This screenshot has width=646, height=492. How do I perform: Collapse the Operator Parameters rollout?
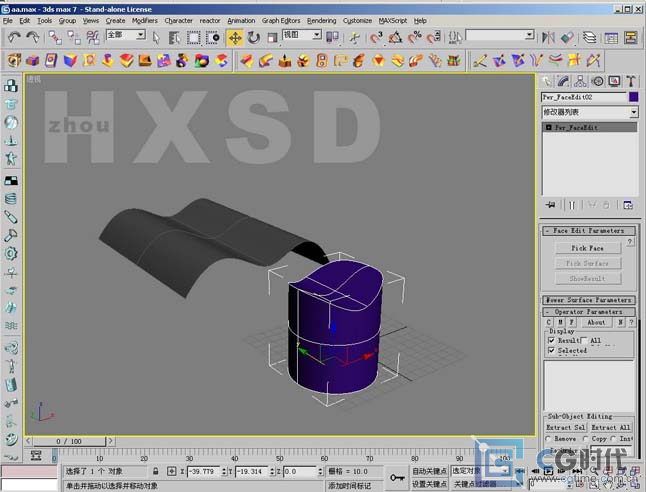[589, 312]
